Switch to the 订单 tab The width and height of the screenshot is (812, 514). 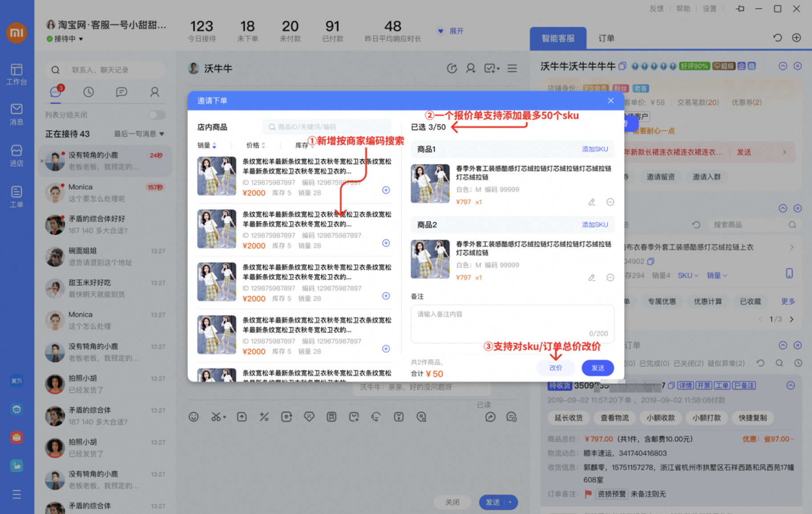pyautogui.click(x=606, y=38)
